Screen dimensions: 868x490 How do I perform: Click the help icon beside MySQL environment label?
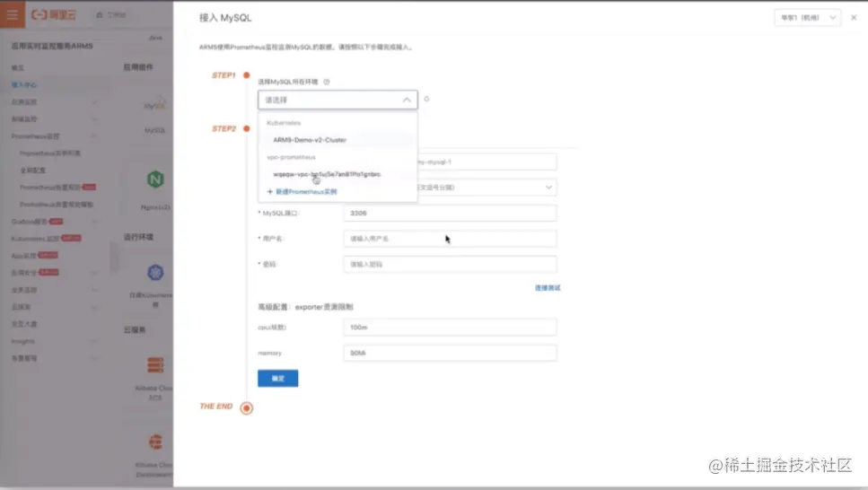[x=327, y=82]
